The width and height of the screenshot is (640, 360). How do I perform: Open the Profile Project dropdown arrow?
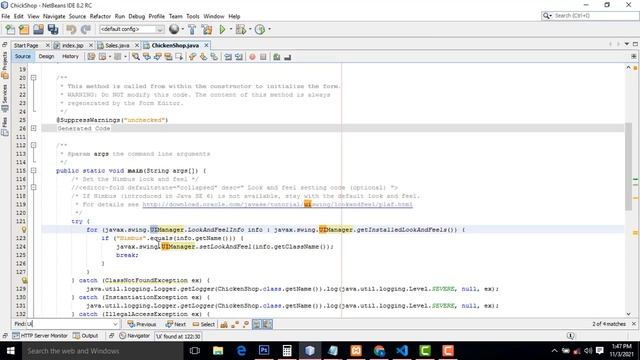pyautogui.click(x=269, y=29)
